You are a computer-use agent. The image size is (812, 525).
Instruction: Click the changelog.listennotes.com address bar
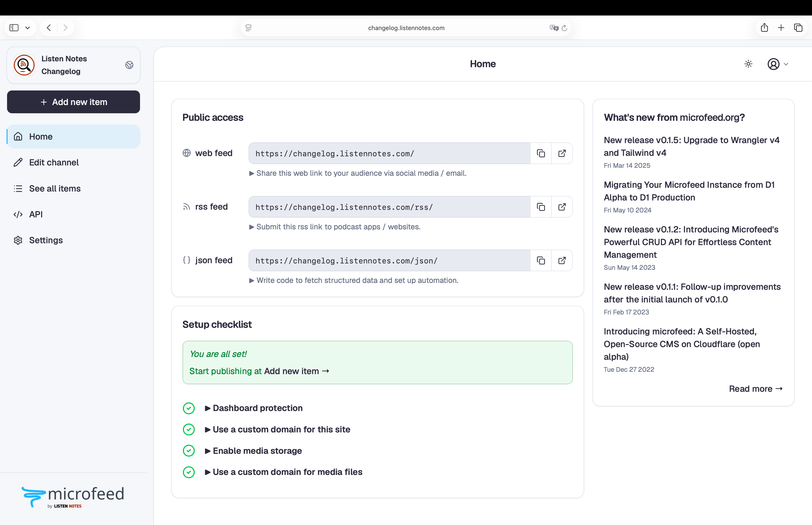[x=406, y=28]
